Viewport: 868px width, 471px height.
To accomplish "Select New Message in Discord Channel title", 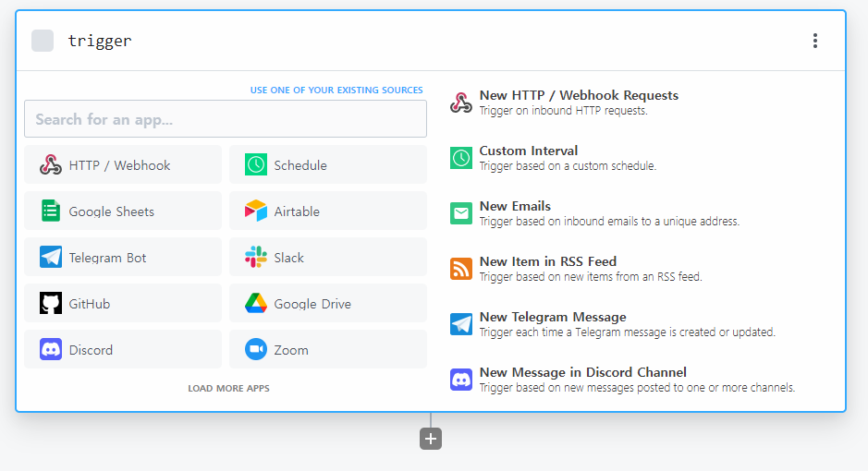I will [x=583, y=372].
